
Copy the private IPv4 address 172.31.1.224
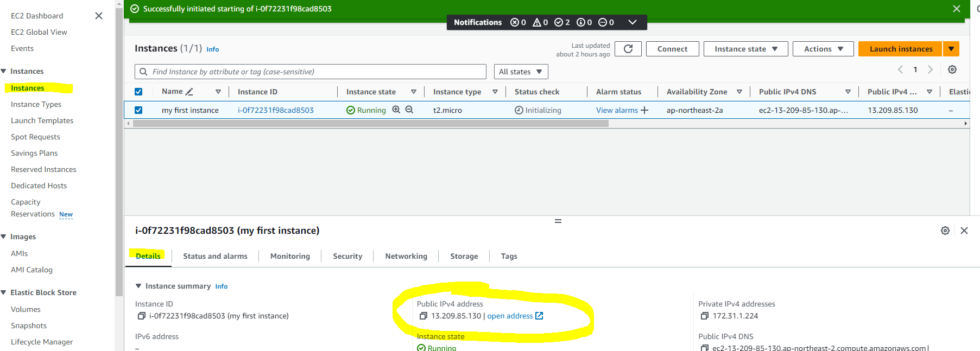click(x=705, y=316)
